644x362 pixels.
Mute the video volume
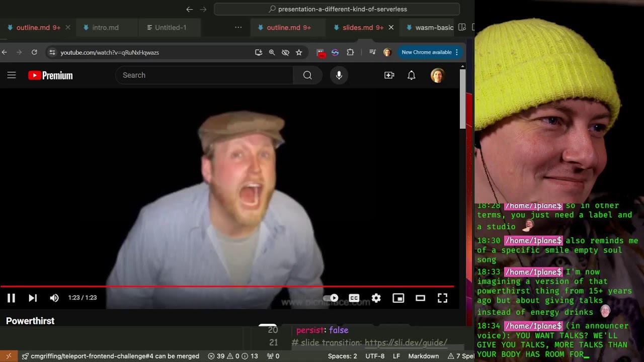tap(54, 298)
